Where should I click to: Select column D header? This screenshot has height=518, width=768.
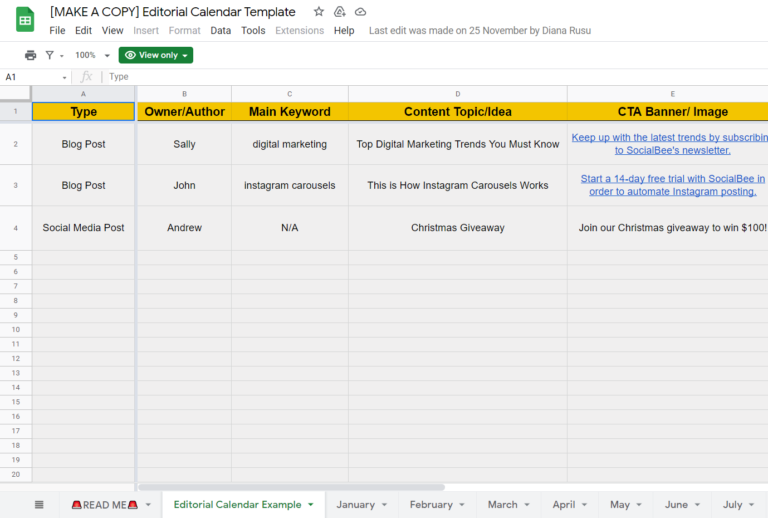coord(457,94)
